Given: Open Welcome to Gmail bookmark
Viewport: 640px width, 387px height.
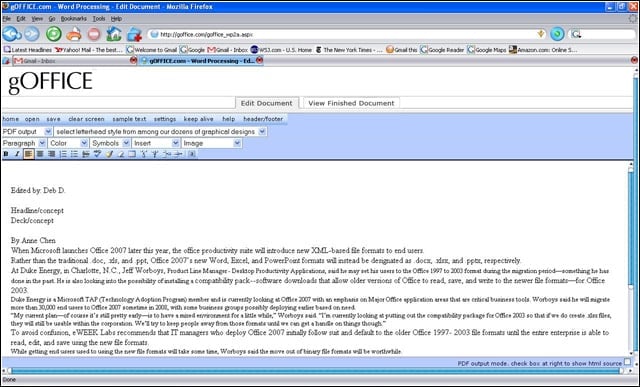Looking at the screenshot, I should (x=151, y=49).
